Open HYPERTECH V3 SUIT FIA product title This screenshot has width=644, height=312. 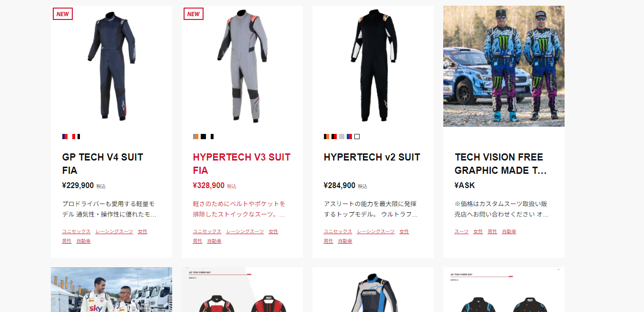(x=242, y=163)
